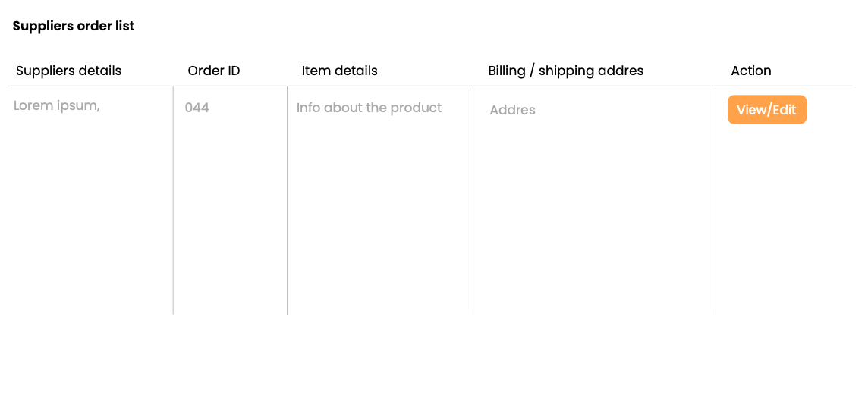Click empty Action cell area beneath View/Edit
The height and width of the screenshot is (417, 868).
[x=784, y=221]
